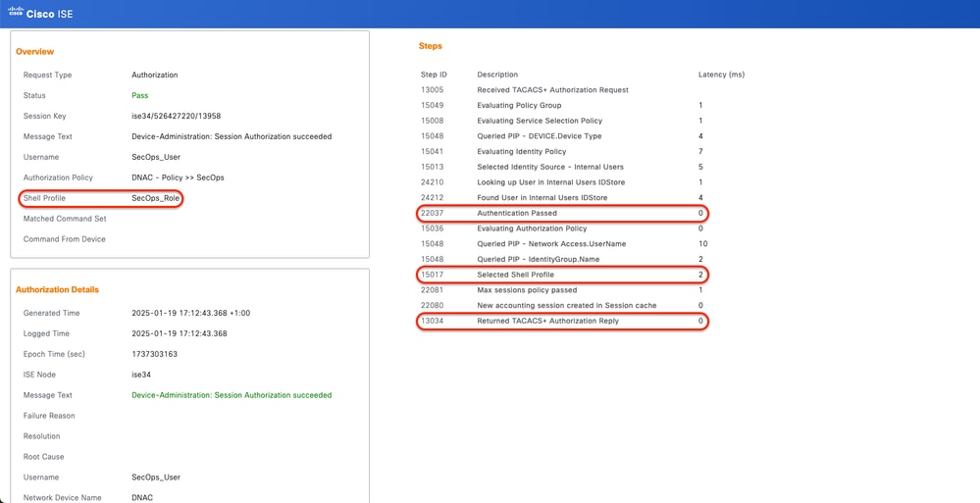The height and width of the screenshot is (503, 980).
Task: Click green Session Authorization succeeded message
Action: (x=232, y=395)
